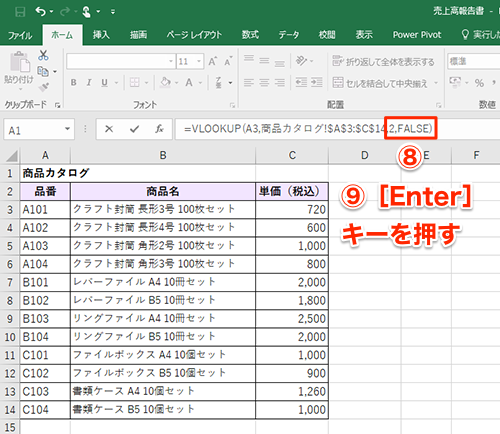This screenshot has height=434, width=500.
Task: Select cell B7 レバーファイル A4
Action: tap(163, 282)
